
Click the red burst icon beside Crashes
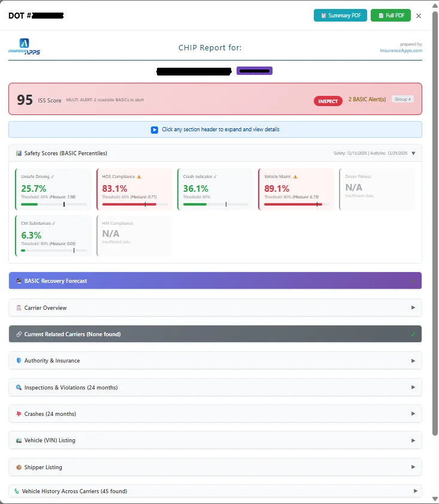tap(19, 414)
